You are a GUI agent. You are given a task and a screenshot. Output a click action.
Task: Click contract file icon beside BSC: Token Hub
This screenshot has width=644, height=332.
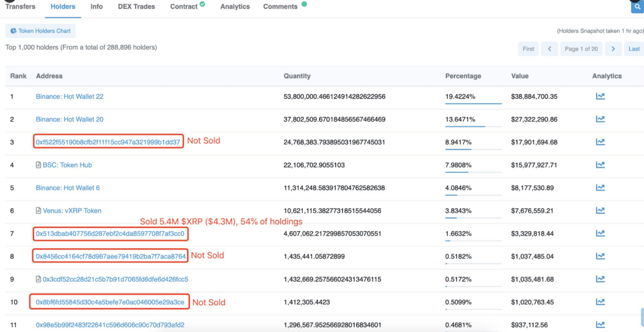pyautogui.click(x=38, y=165)
